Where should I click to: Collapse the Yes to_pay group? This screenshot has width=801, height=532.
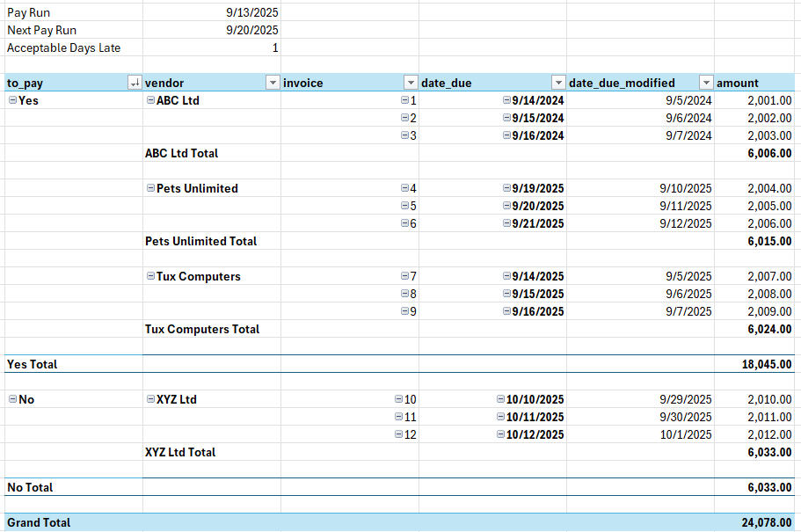[12, 100]
